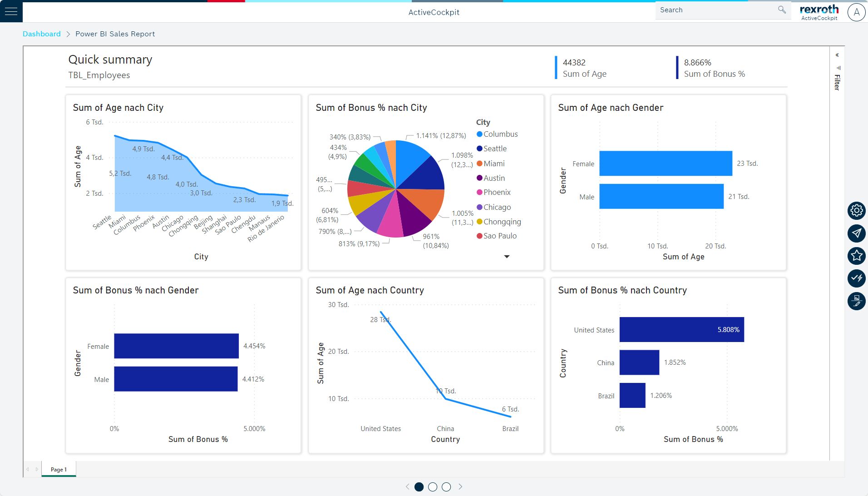868x496 pixels.
Task: Select the Female bar in Age by Gender
Action: point(666,164)
